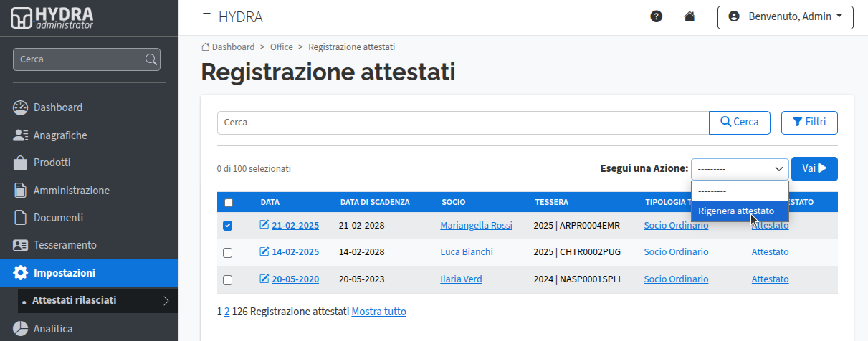
Task: Click edit pencil icon for 20-05-2020
Action: click(x=264, y=279)
